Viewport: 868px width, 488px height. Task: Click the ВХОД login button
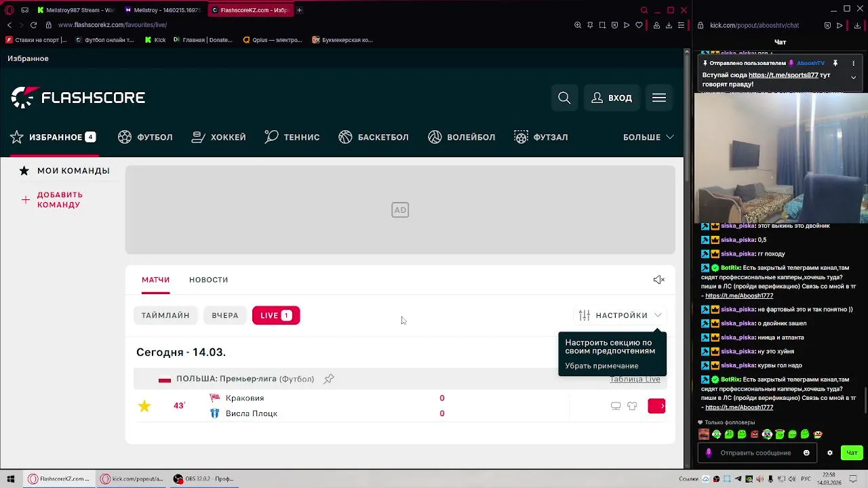(x=612, y=98)
